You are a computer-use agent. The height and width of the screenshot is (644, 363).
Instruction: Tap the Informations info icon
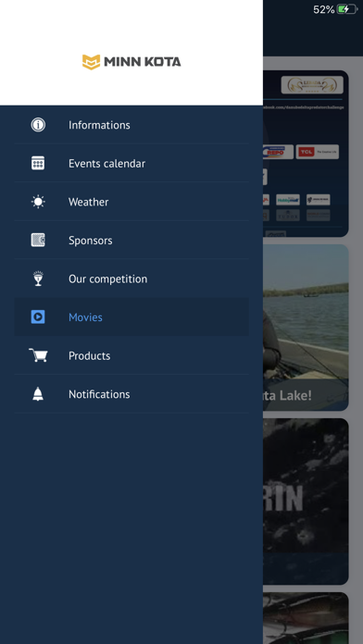(38, 125)
